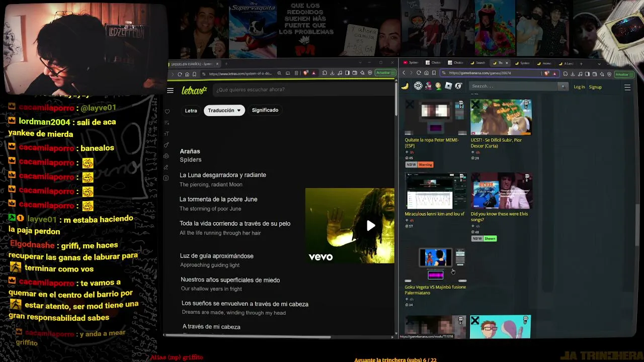Click the green Shown tag under Elvis songs

point(490,239)
